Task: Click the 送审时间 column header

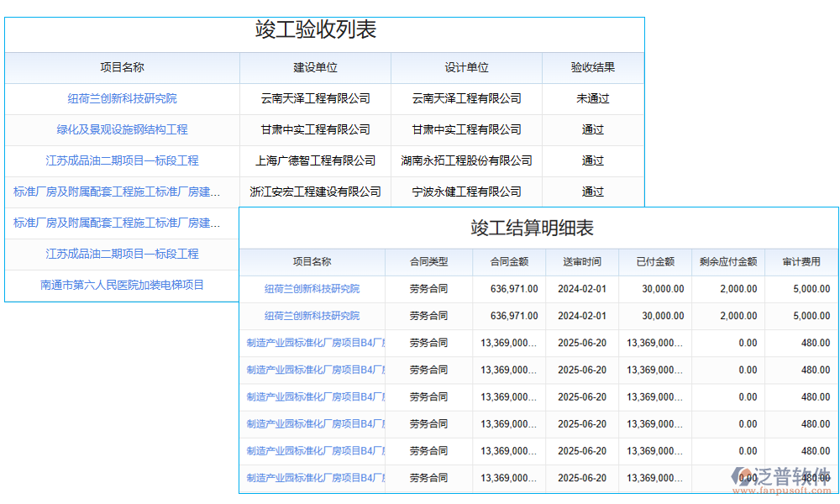Action: 581,262
